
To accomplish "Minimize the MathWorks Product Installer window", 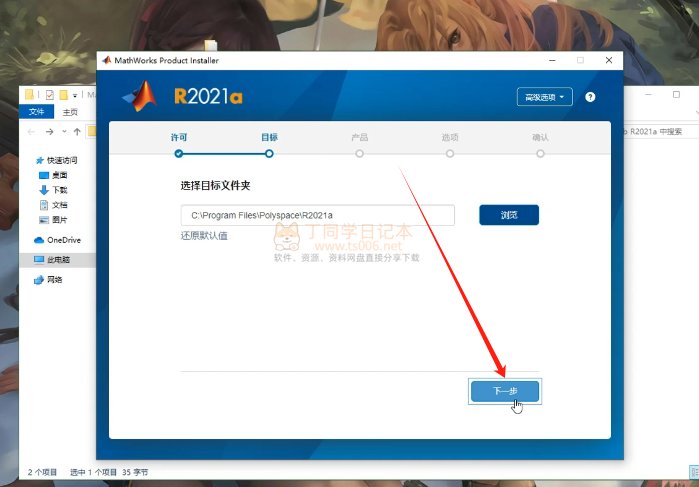I will (x=552, y=60).
